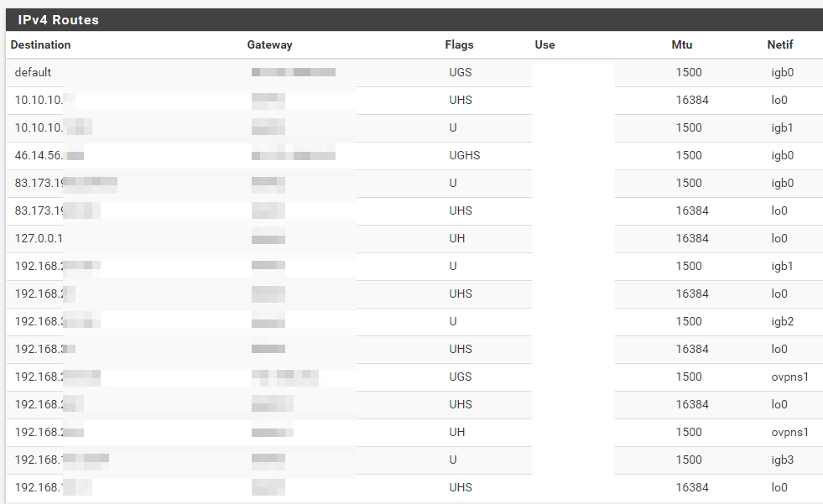Sort routes by the Gateway column header
Viewport: 823px width, 504px height.
coord(269,44)
